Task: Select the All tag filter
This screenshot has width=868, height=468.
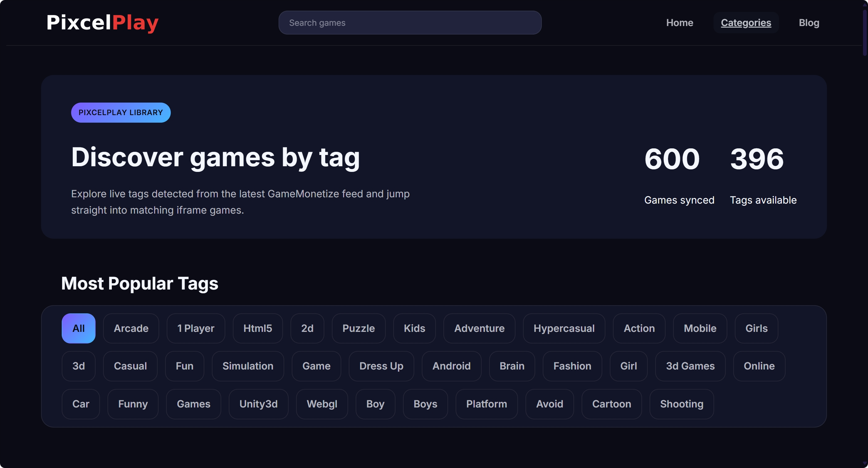Action: [79, 328]
